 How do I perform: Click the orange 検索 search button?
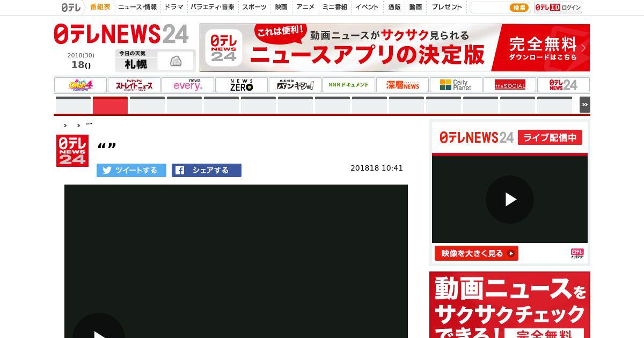tap(519, 8)
